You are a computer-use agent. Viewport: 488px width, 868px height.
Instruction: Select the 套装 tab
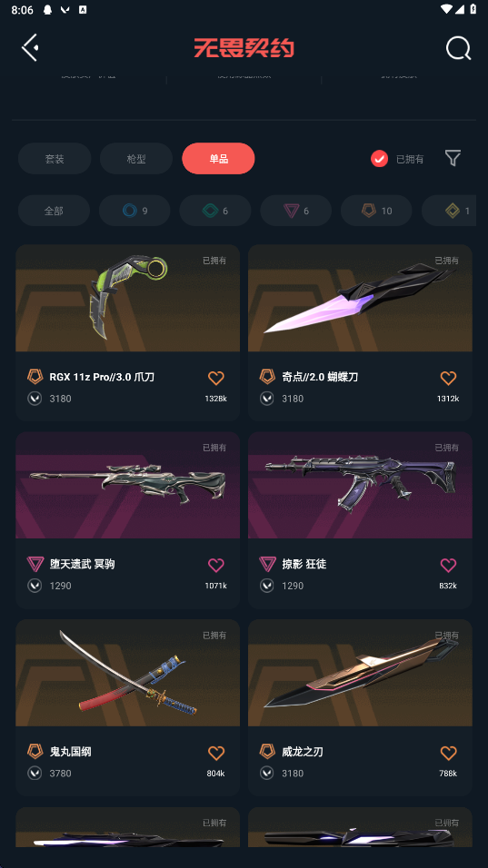coord(55,159)
